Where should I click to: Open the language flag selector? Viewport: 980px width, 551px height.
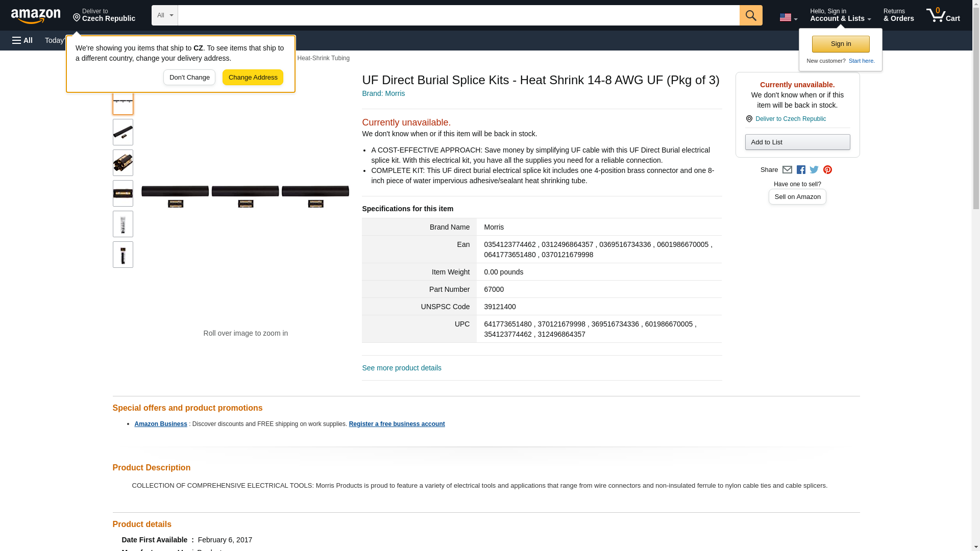pyautogui.click(x=788, y=17)
